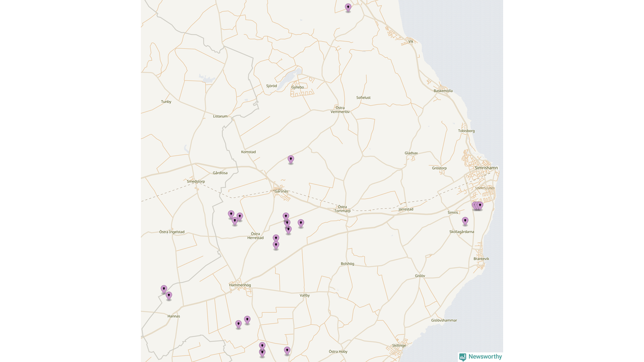Select the Gislövshammar label
Viewport: 644px width, 362px height.
[x=444, y=320]
